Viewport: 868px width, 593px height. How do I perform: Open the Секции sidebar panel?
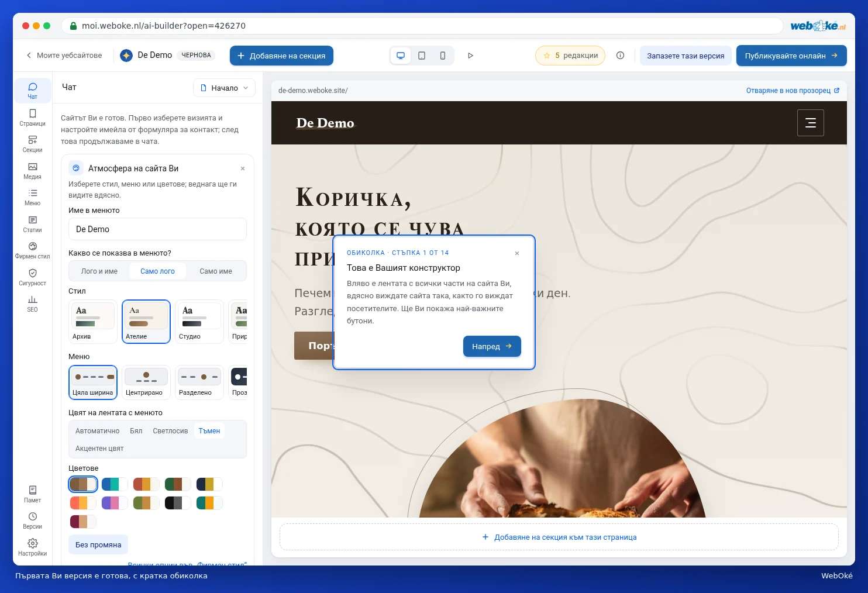pyautogui.click(x=32, y=144)
